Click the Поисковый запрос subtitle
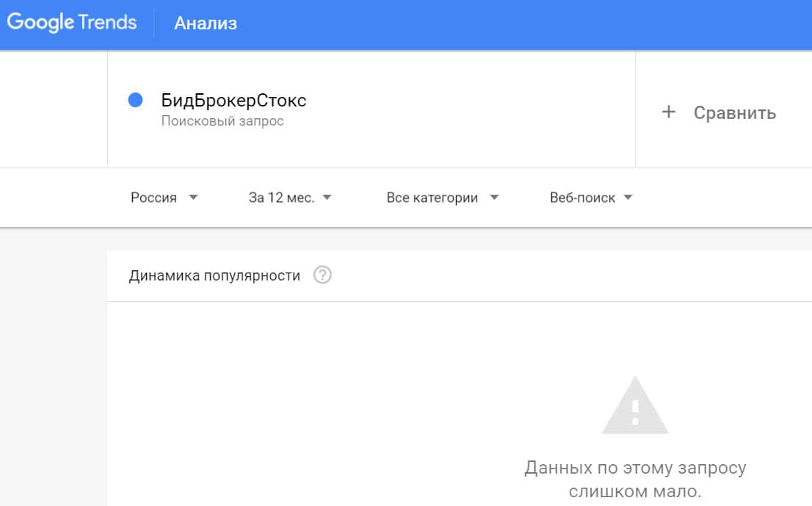Image resolution: width=812 pixels, height=506 pixels. tap(222, 121)
